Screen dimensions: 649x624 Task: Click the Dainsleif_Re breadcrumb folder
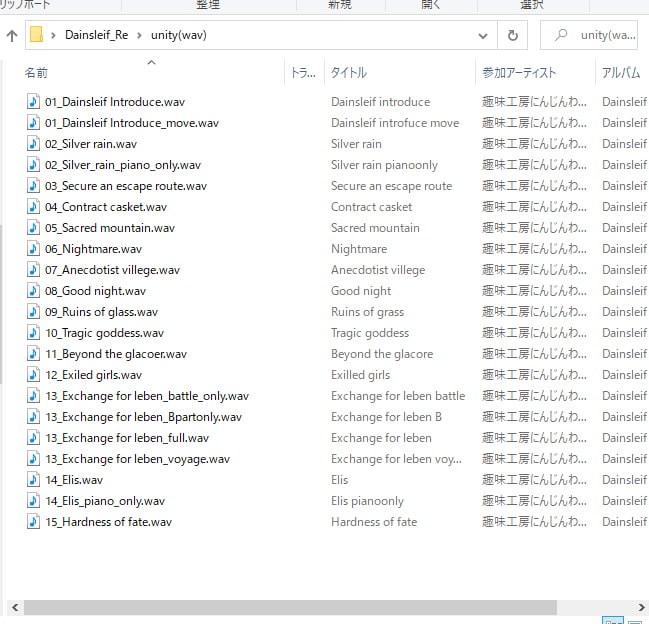coord(96,35)
